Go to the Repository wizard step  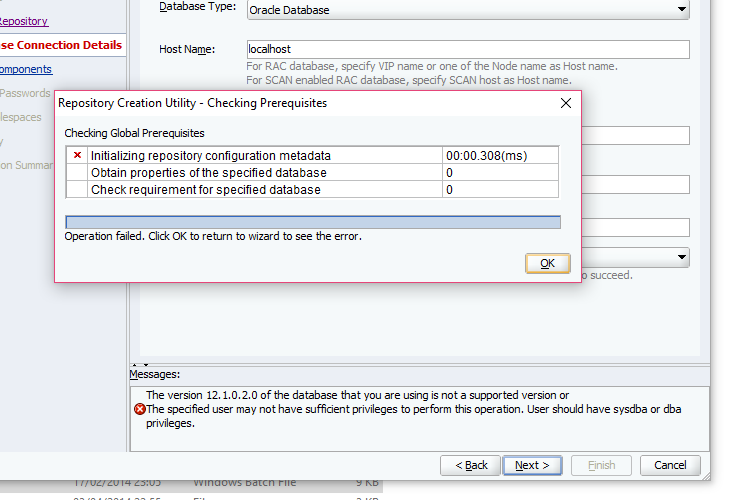tap(24, 20)
